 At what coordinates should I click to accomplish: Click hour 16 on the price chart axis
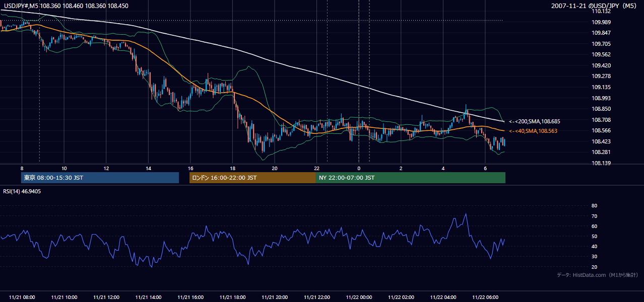tap(190, 168)
